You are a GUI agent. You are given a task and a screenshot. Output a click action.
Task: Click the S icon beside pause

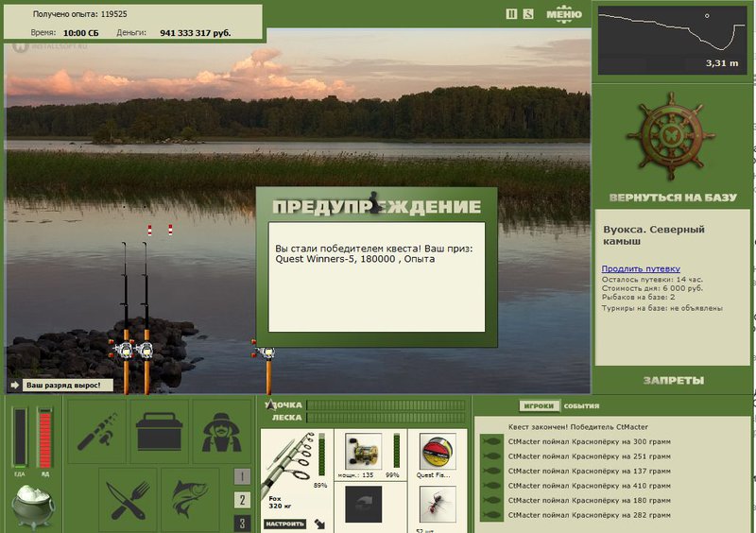click(x=528, y=14)
